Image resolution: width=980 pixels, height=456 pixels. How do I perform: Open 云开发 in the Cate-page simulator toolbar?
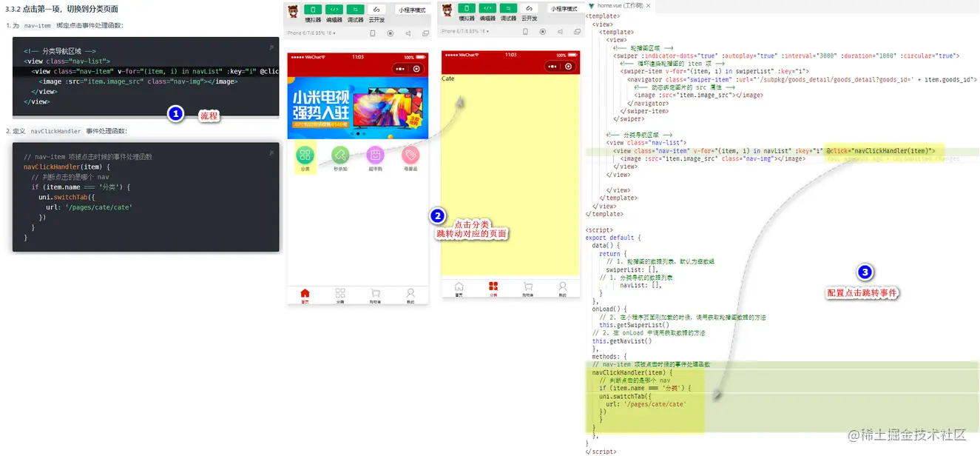coord(530,10)
